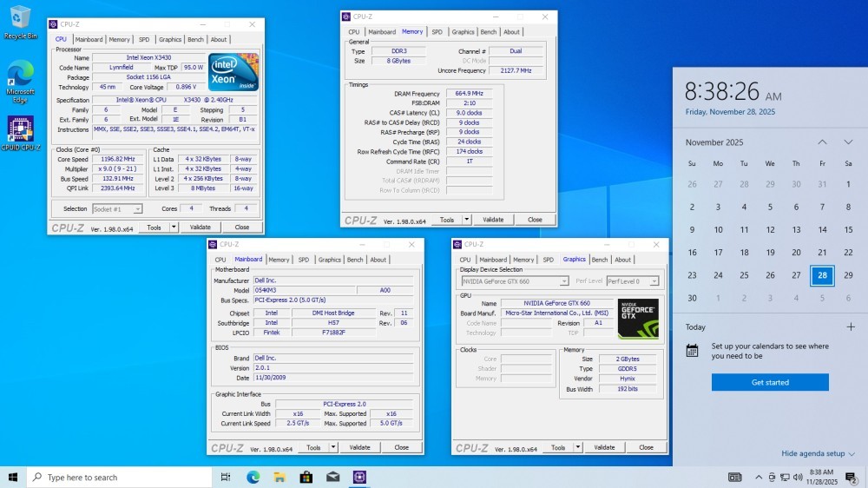This screenshot has height=488, width=868.
Task: Select the Recycle Bin desktop icon
Action: [19, 22]
